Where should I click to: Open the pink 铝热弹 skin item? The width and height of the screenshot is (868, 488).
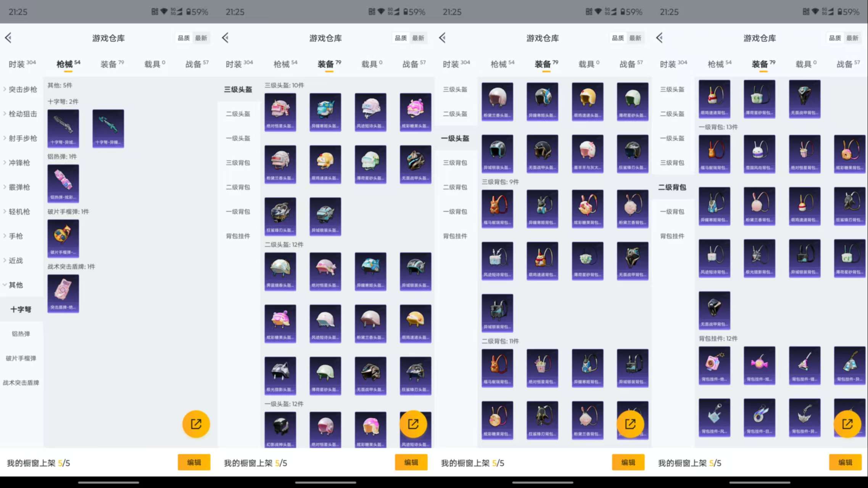pos(63,183)
